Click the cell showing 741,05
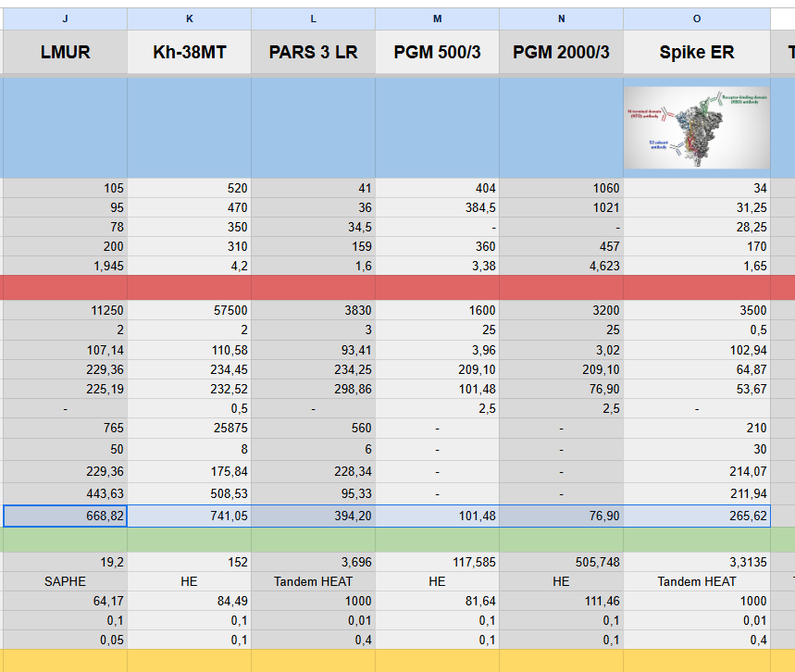 pyautogui.click(x=189, y=516)
